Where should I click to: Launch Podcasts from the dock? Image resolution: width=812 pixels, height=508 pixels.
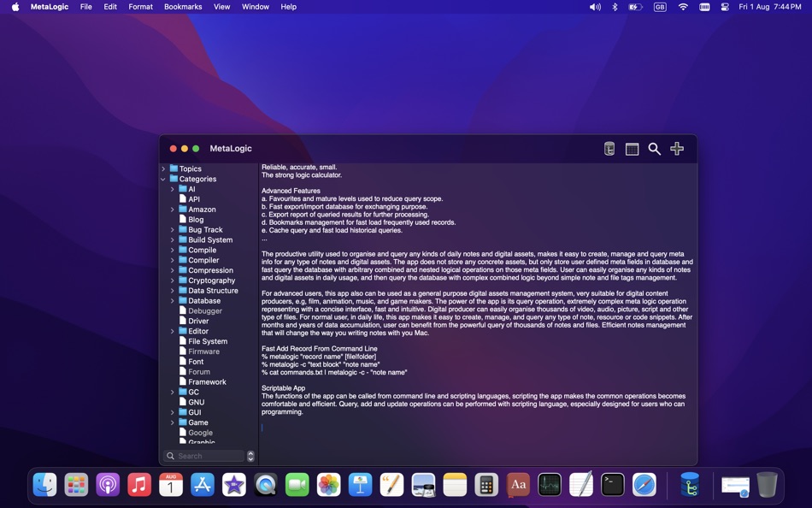click(108, 485)
